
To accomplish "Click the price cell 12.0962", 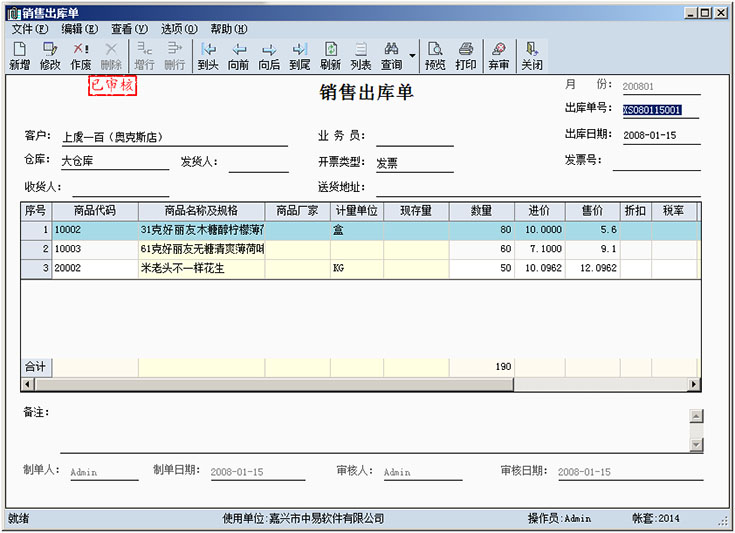I will (x=592, y=269).
